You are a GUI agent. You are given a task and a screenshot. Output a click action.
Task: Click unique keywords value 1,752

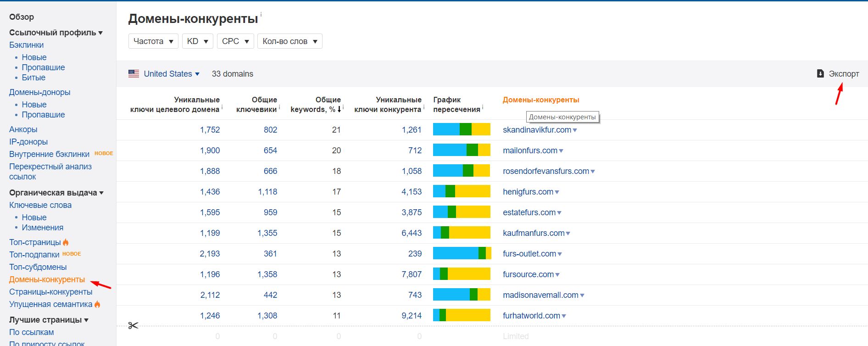pos(210,130)
